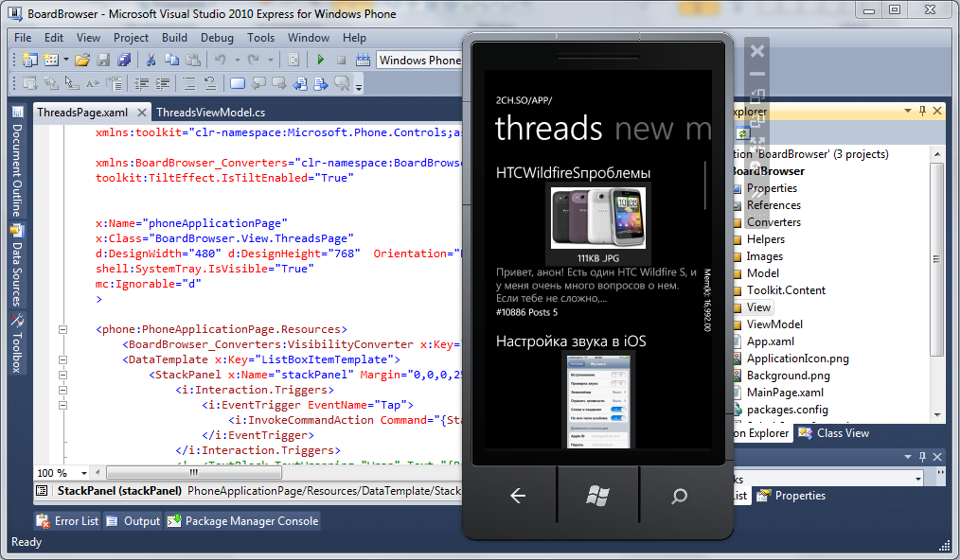Pin the lower Properties panel
Screen dimensions: 960x560
[x=923, y=457]
